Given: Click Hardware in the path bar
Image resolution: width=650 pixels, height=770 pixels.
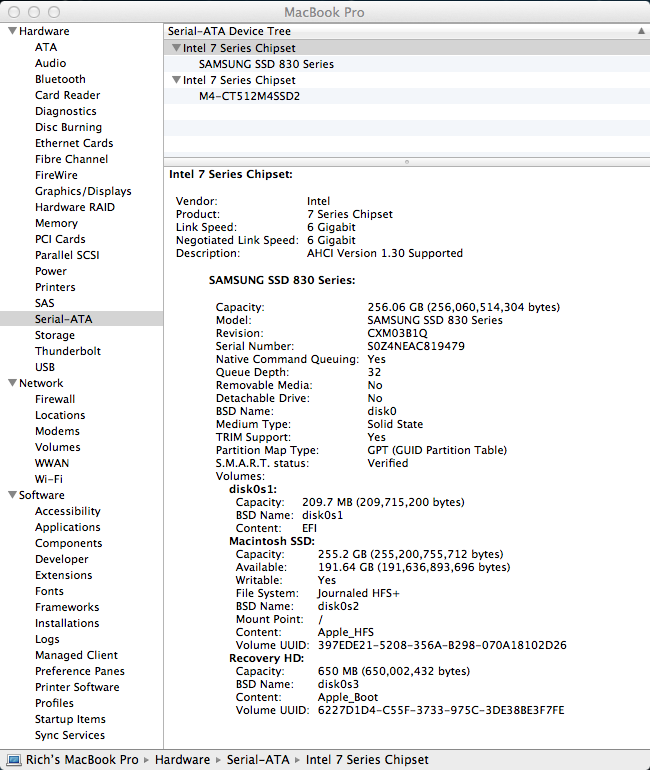Looking at the screenshot, I should 182,760.
